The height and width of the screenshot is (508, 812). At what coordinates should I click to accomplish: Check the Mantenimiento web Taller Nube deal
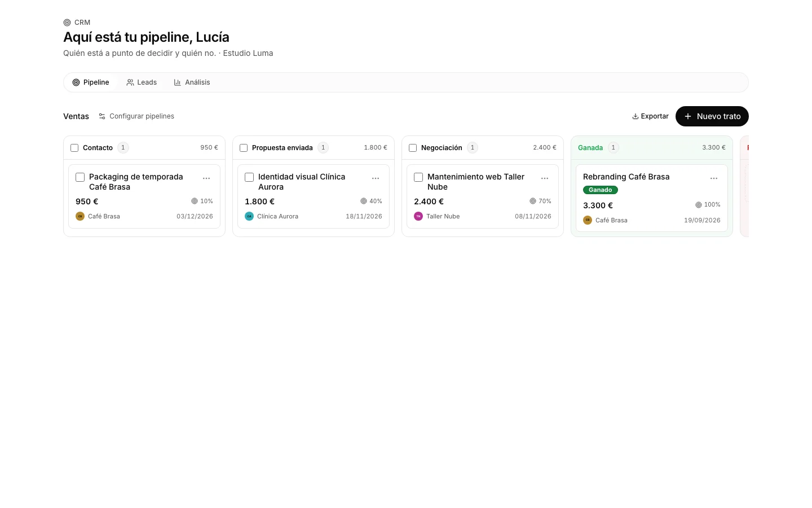(x=418, y=177)
